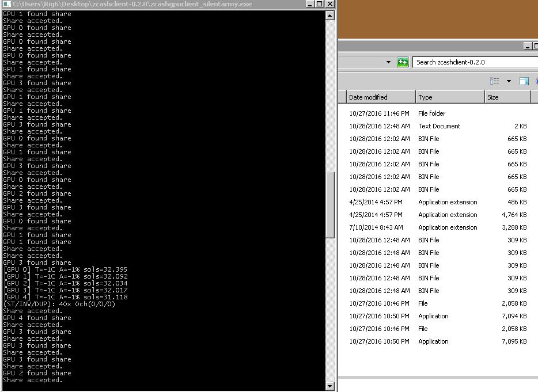Click the '[GPU 4] T=-1C A=-1% sols=31.118' line
Image resolution: width=538 pixels, height=392 pixels.
65,298
